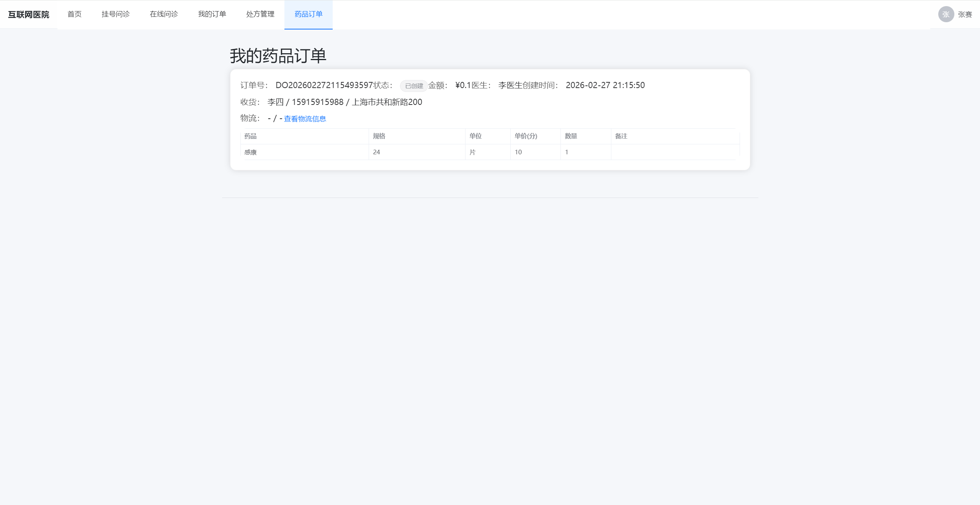This screenshot has width=980, height=505.
Task: Click the 药品 column header
Action: coord(250,136)
